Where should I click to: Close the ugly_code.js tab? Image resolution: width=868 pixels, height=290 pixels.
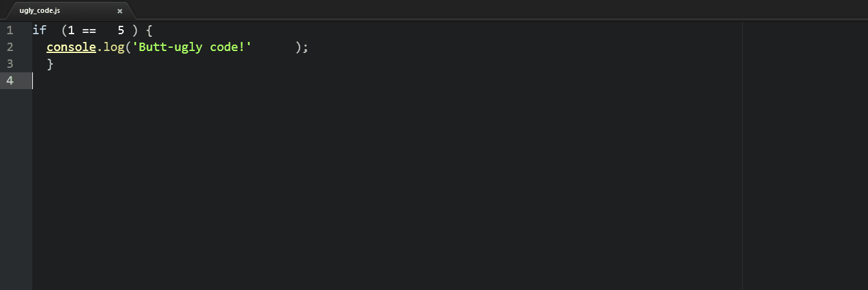[x=119, y=11]
